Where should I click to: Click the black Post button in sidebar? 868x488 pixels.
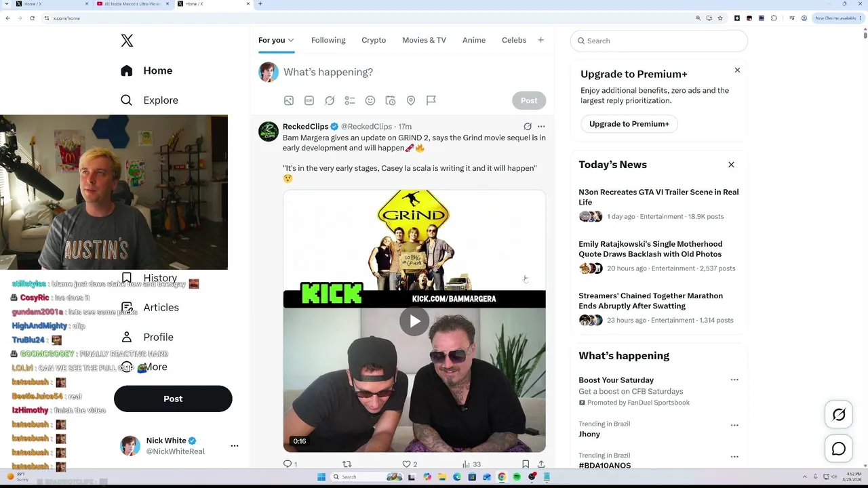tap(173, 399)
